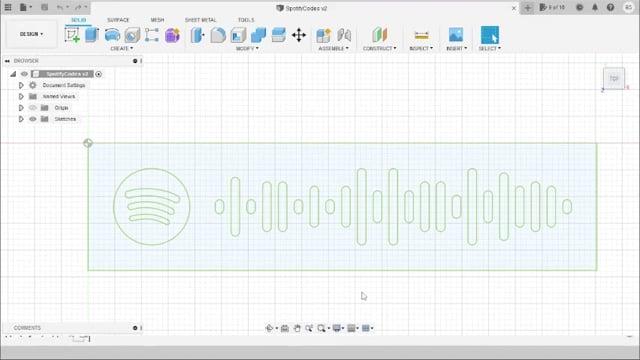The image size is (640, 360).
Task: Select the Hole tool
Action: (x=132, y=35)
